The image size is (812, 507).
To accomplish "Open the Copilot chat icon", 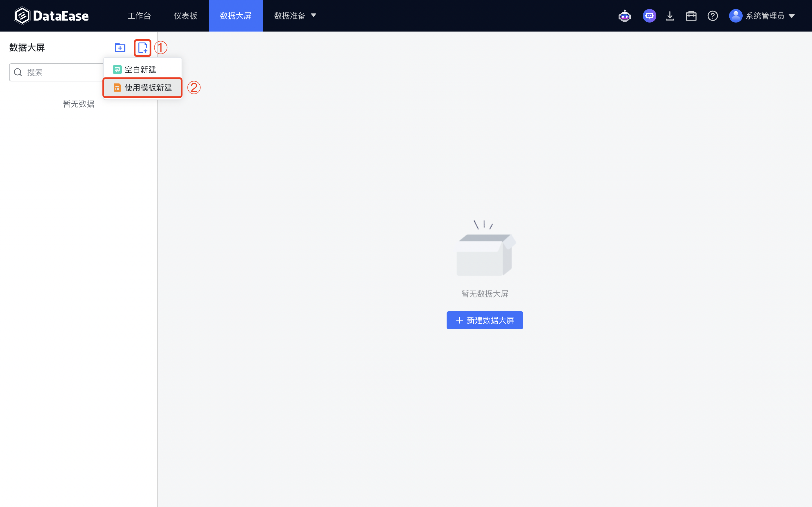I will pyautogui.click(x=649, y=16).
